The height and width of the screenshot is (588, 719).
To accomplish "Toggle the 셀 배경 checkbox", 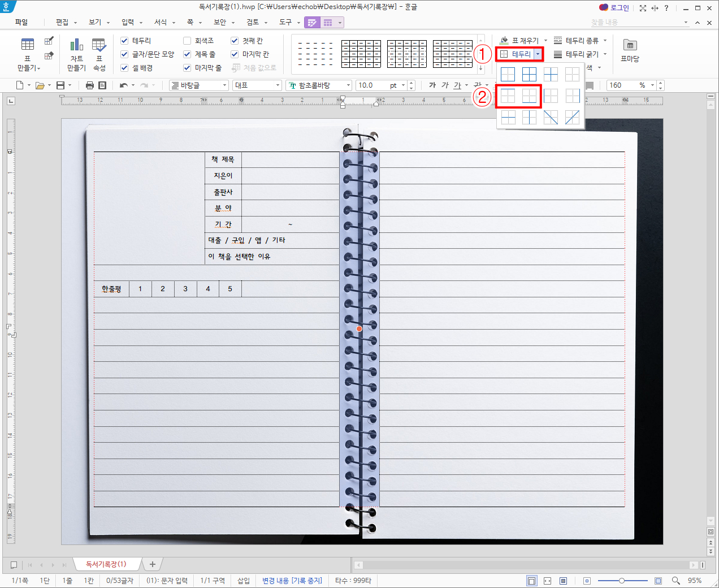I will click(124, 68).
